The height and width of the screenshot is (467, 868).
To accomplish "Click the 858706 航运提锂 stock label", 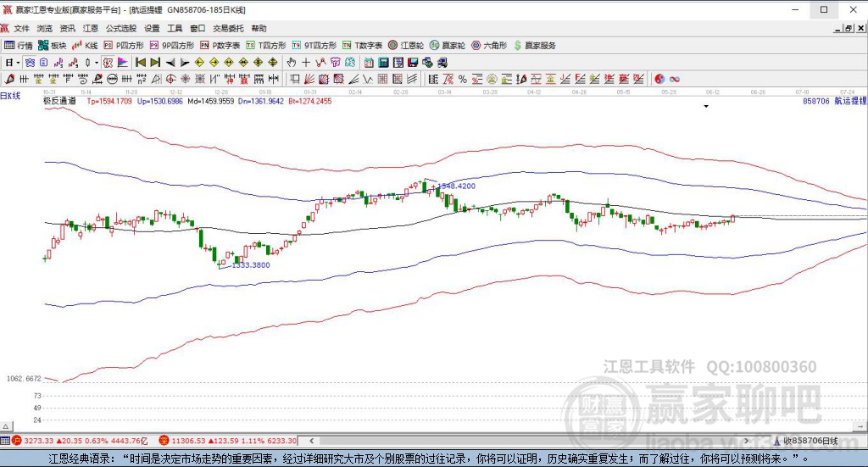I will [835, 101].
